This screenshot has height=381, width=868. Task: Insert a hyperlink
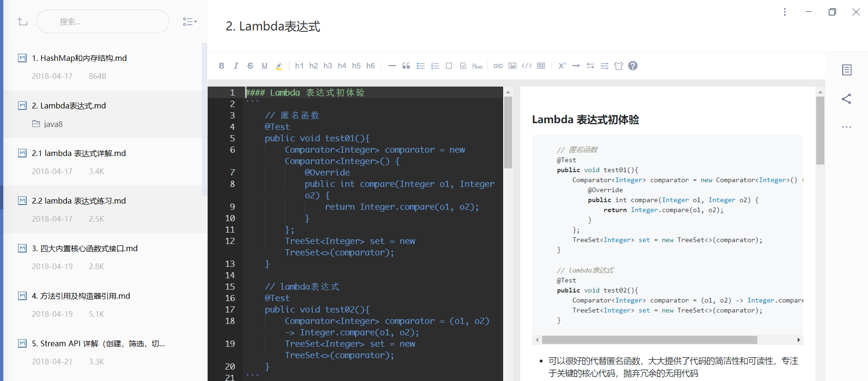(x=498, y=66)
